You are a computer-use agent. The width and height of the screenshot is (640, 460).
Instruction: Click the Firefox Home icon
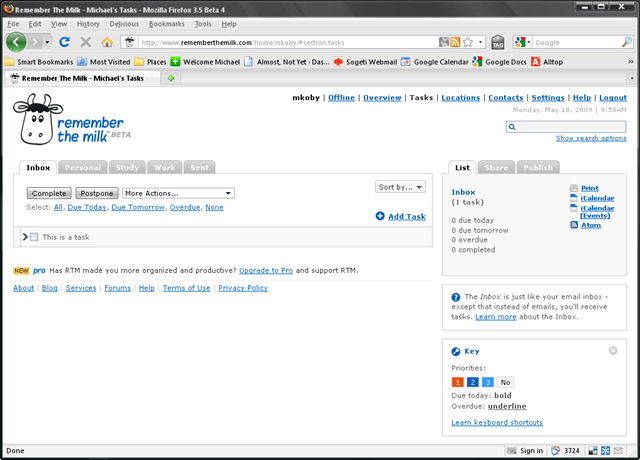pos(106,42)
